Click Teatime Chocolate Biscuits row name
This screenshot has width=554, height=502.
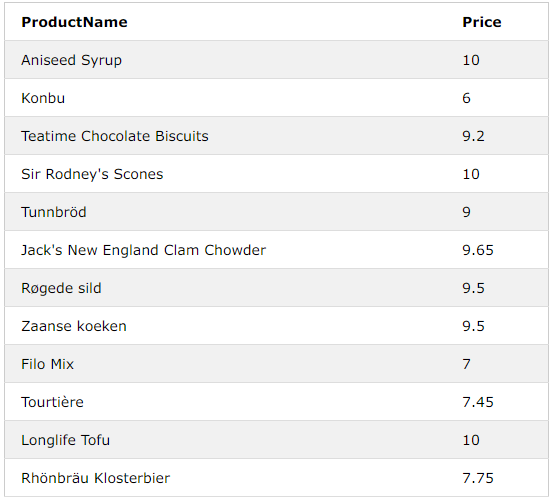(115, 136)
